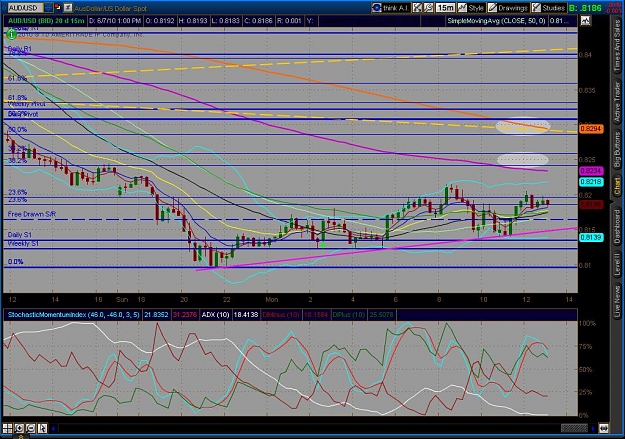The image size is (625, 439).
Task: Click the DIMinus (10) label
Action: click(x=281, y=315)
